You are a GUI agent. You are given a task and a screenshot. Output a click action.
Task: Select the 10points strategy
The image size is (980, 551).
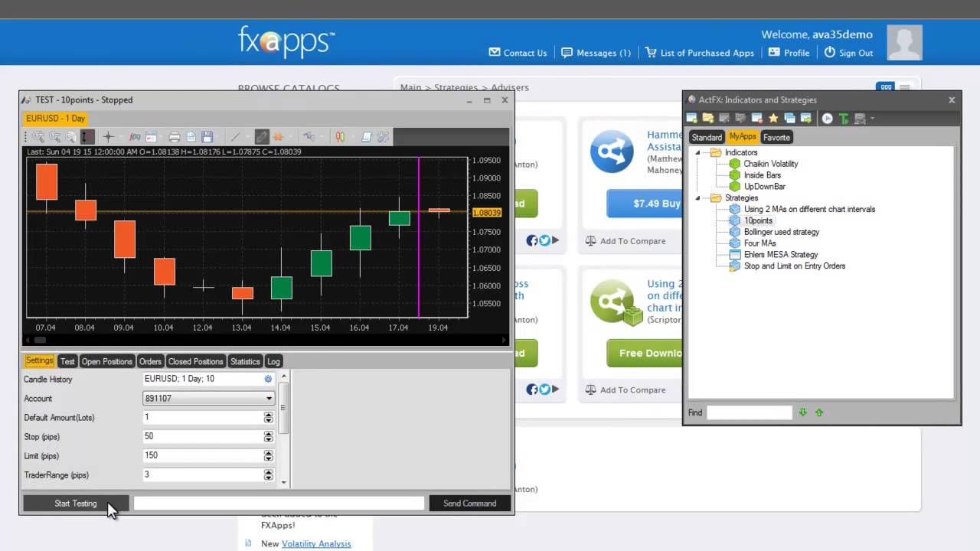pos(758,220)
